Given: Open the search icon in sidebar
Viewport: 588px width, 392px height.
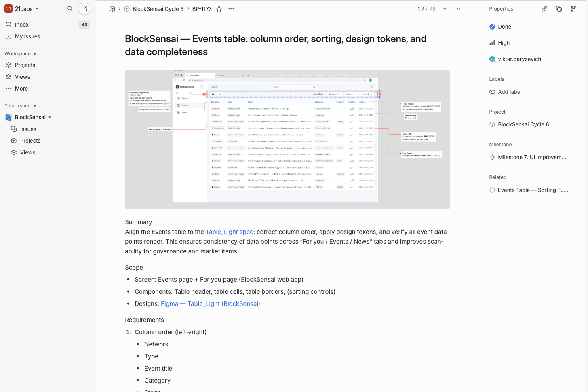Looking at the screenshot, I should (x=70, y=8).
